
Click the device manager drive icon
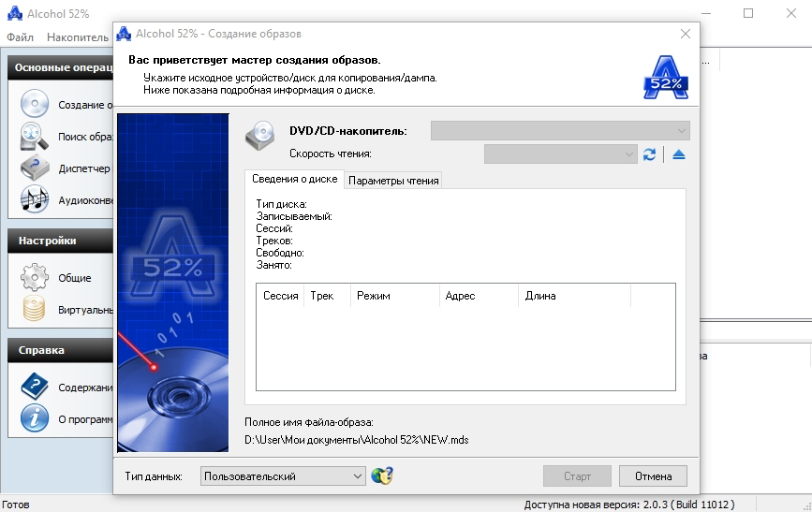(x=34, y=168)
